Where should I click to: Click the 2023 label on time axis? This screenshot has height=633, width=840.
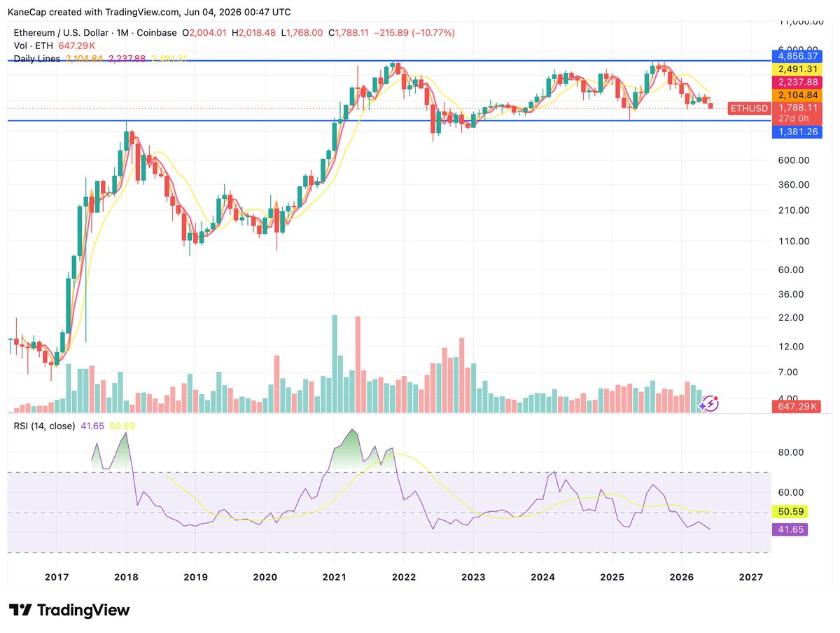(473, 577)
